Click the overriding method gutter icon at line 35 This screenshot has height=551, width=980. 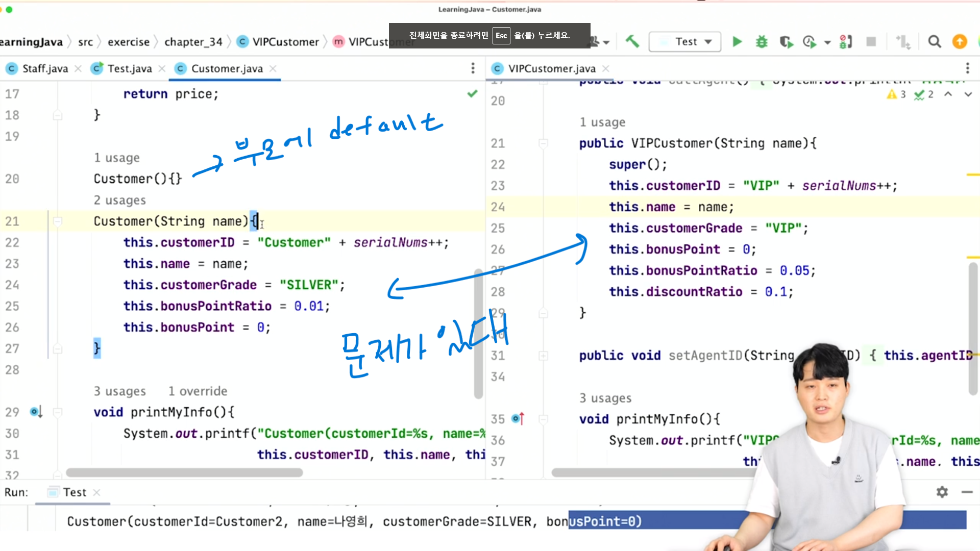pos(518,418)
